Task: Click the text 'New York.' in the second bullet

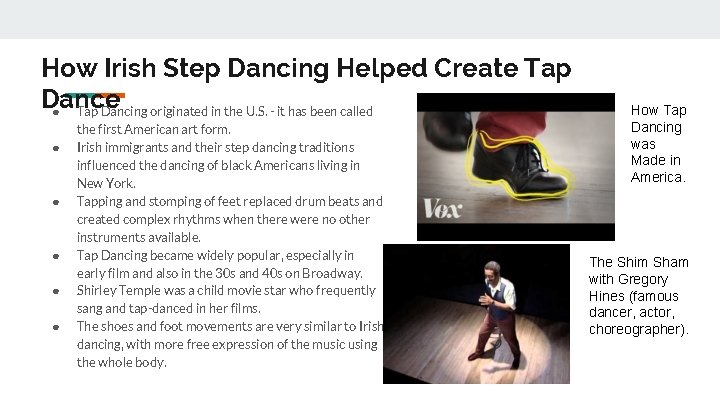Action: 106,183
